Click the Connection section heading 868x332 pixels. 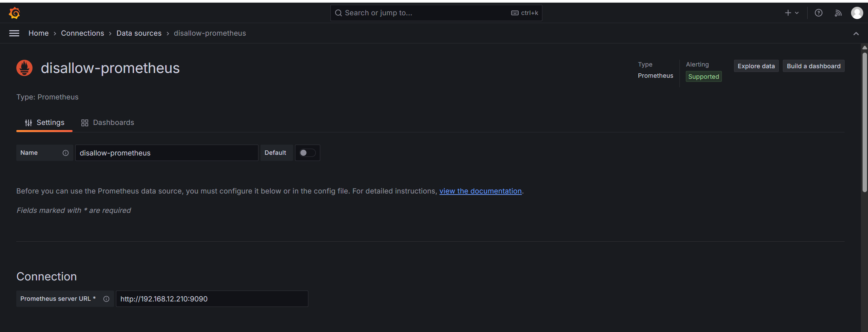(x=46, y=276)
